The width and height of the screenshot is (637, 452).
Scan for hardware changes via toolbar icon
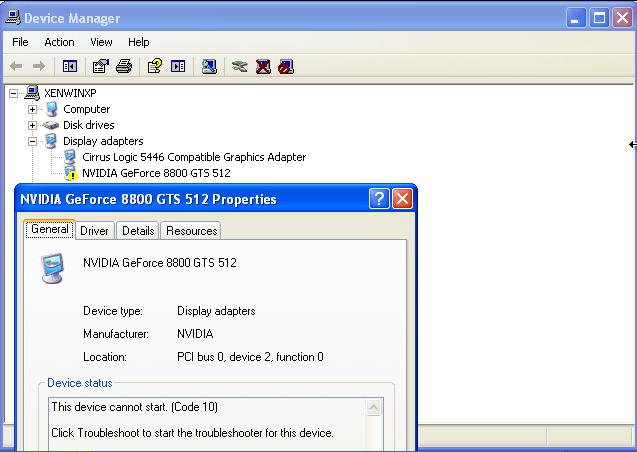[x=208, y=67]
